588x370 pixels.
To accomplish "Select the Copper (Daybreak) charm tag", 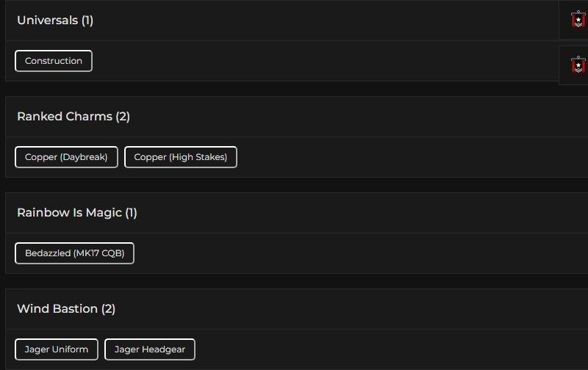I will coord(66,157).
